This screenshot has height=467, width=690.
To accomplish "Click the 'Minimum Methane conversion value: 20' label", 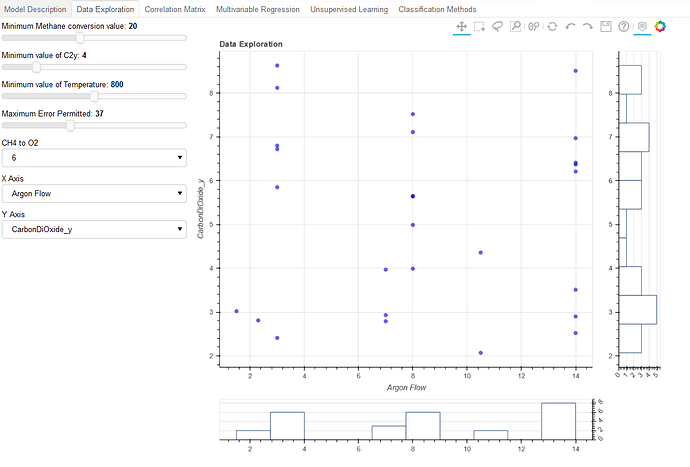I will (69, 26).
